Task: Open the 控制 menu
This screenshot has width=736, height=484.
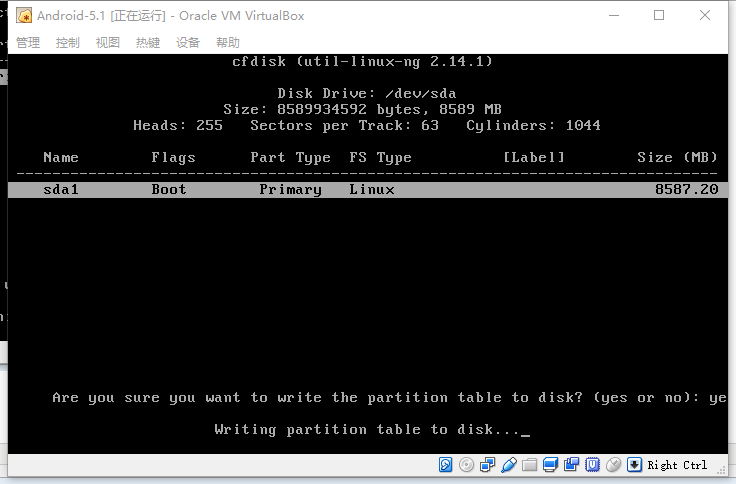Action: (68, 42)
